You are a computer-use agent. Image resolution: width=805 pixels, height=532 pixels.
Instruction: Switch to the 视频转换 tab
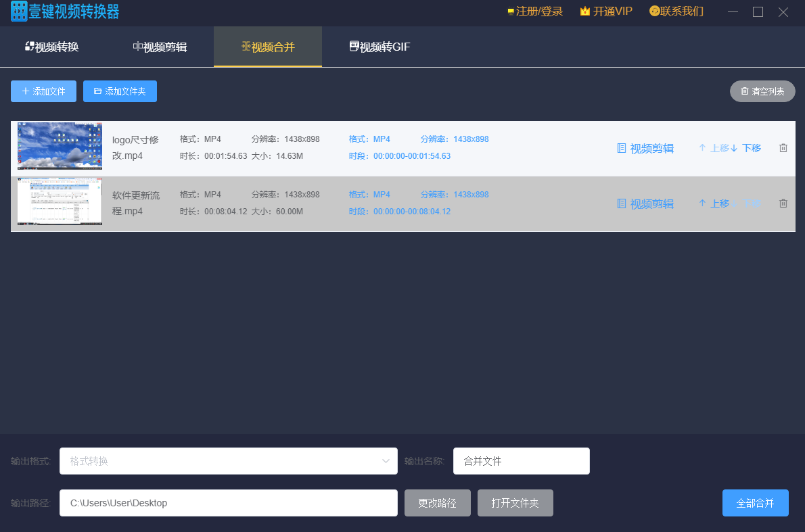[x=52, y=47]
